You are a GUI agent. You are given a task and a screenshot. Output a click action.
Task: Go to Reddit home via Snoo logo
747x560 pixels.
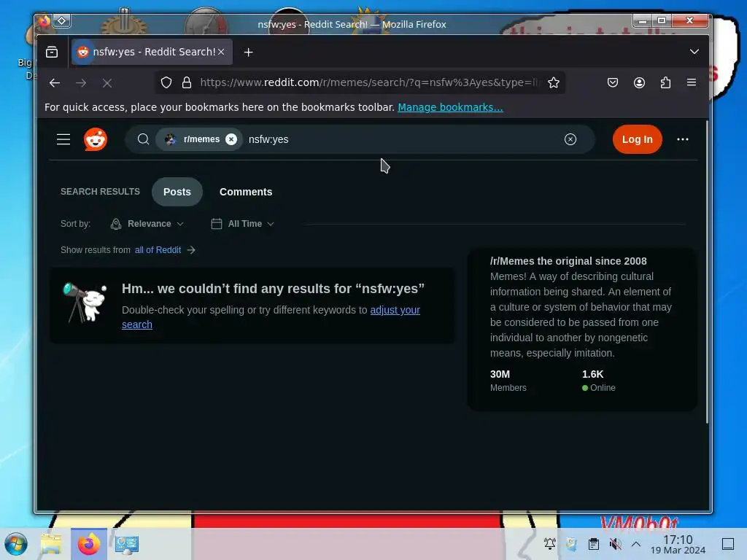[x=96, y=139]
